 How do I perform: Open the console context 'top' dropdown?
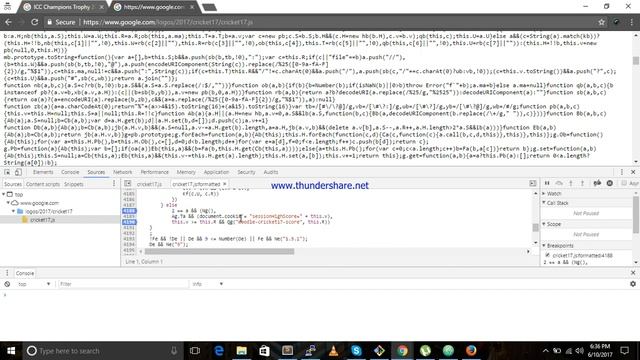pyautogui.click(x=33, y=284)
